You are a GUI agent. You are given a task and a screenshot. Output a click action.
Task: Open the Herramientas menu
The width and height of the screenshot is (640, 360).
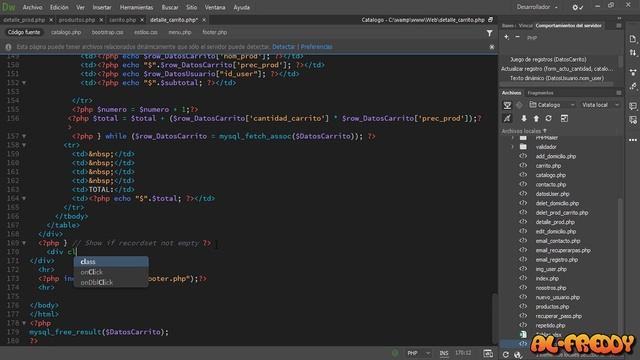pos(136,7)
